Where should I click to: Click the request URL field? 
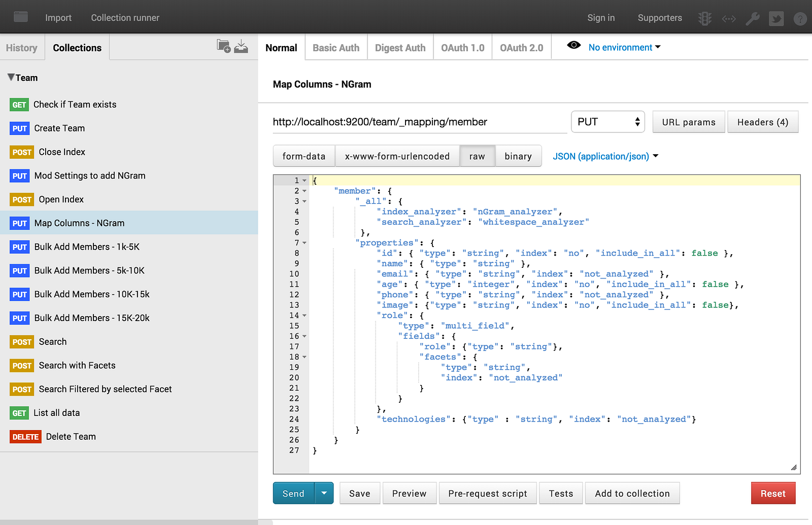(x=420, y=122)
